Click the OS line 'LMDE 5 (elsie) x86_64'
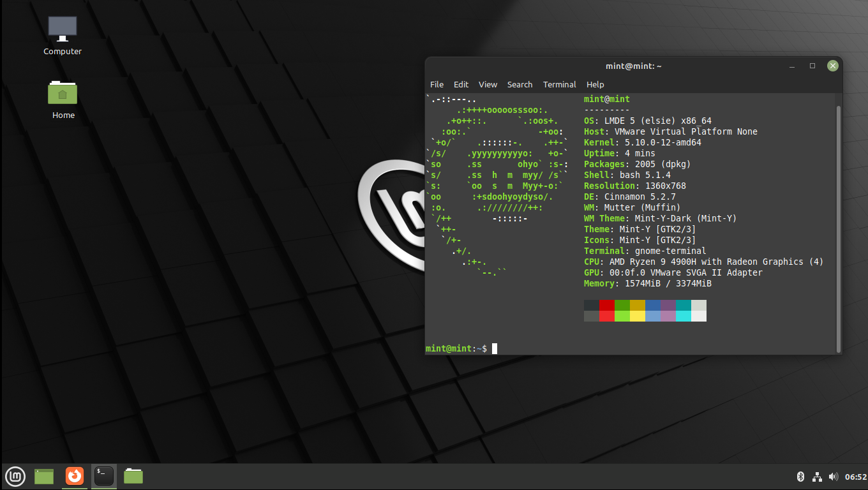Image resolution: width=868 pixels, height=490 pixels. pyautogui.click(x=658, y=121)
